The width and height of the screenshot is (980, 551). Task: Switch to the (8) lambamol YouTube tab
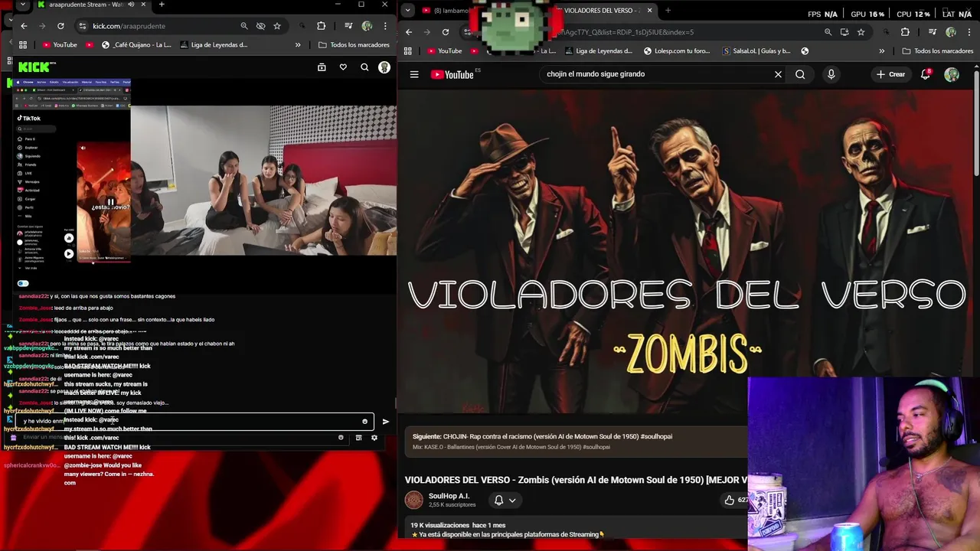point(448,11)
